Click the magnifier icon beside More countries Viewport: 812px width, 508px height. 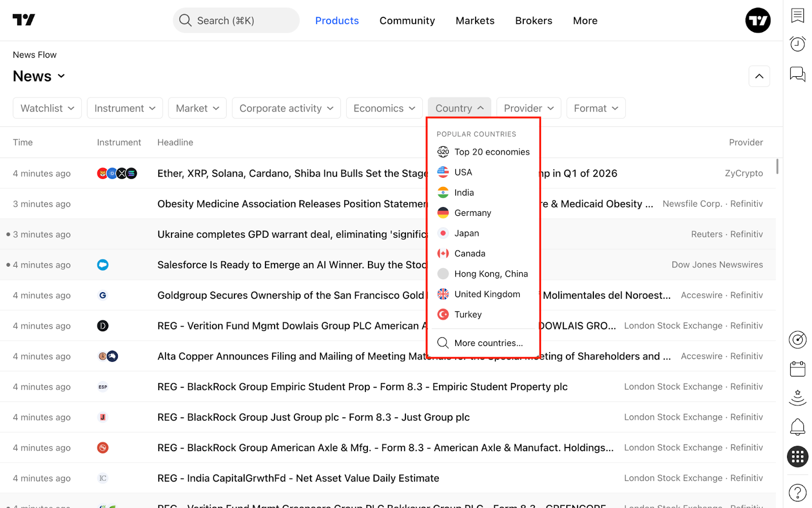[443, 343]
